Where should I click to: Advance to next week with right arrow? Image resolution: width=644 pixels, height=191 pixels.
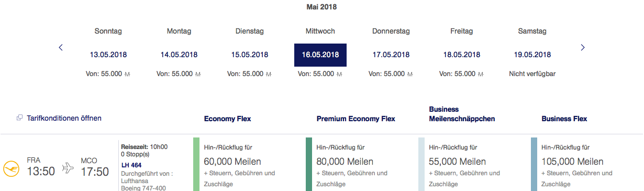[583, 48]
